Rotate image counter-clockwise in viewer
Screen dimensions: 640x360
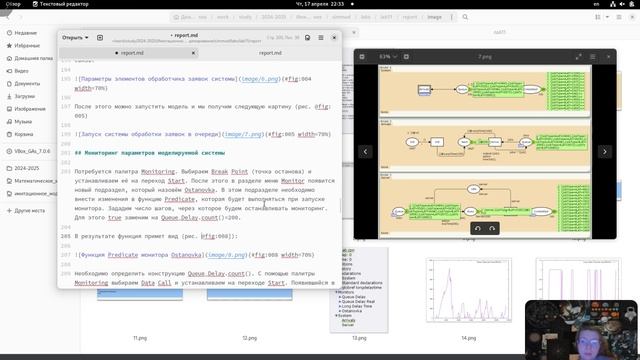478,228
